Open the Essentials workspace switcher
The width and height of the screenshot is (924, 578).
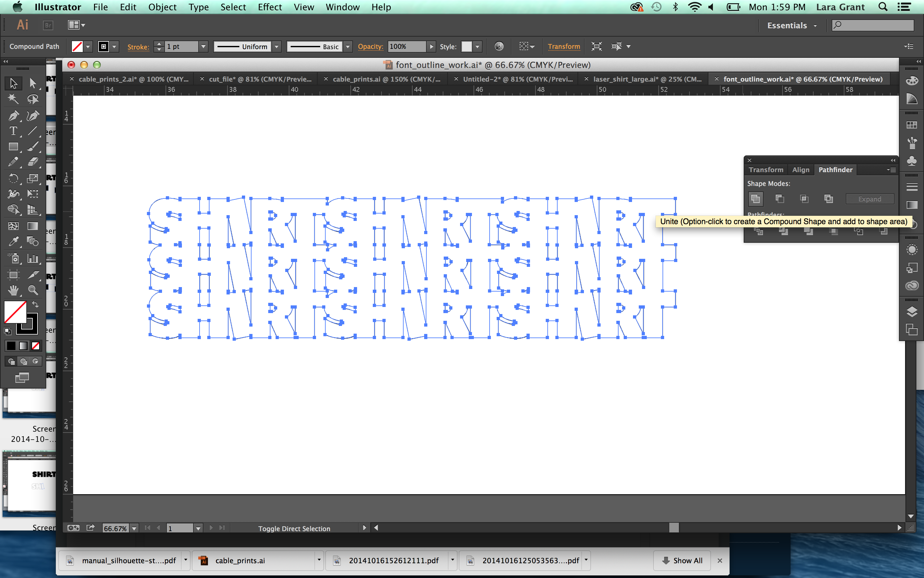pos(792,26)
